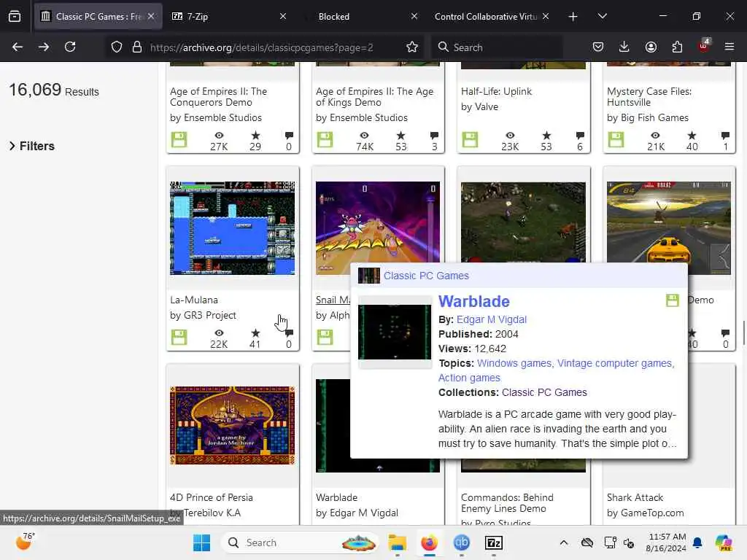Viewport: 747px width, 560px height.
Task: Open the La-Mulana title link
Action: pyautogui.click(x=194, y=300)
